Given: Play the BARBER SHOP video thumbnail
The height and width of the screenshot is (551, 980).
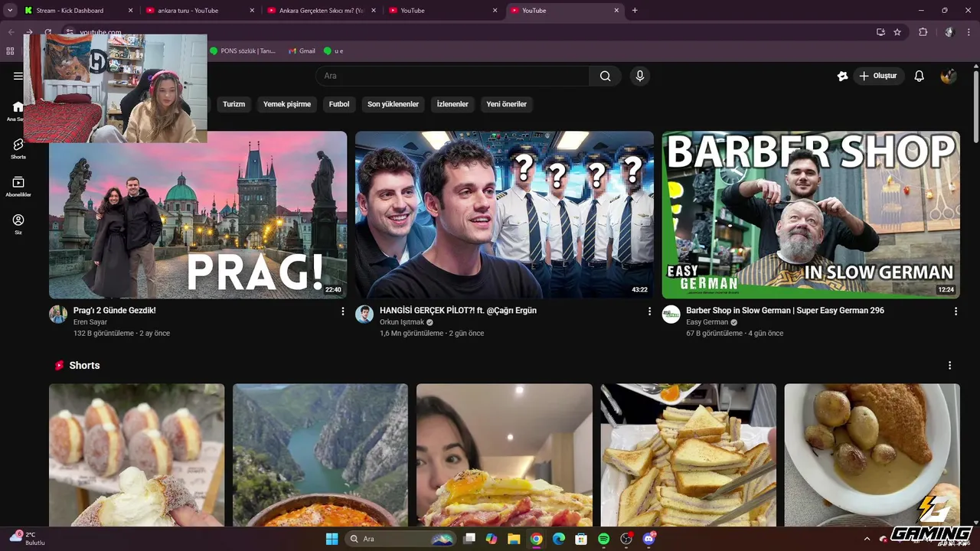Looking at the screenshot, I should (x=811, y=214).
